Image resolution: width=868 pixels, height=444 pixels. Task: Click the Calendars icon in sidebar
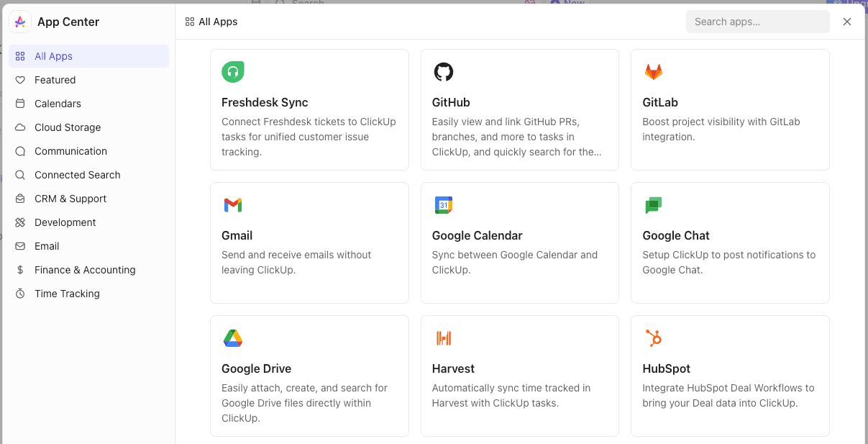[20, 104]
